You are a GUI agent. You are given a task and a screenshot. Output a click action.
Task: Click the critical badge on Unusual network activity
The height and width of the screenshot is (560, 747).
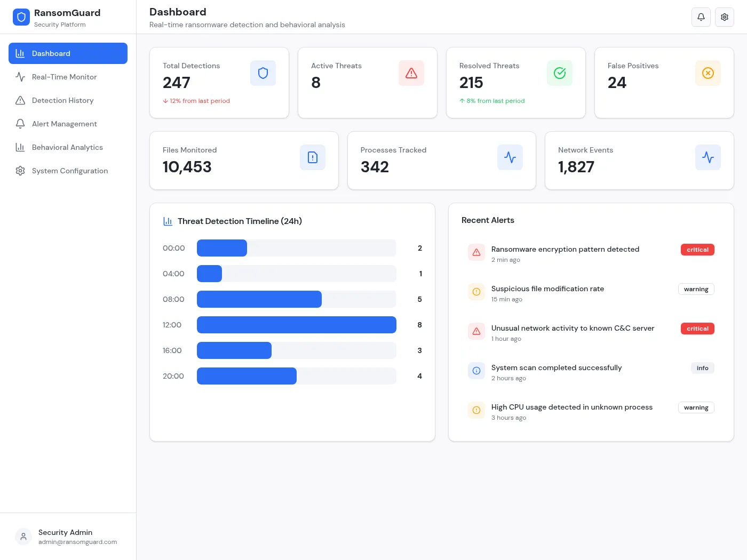point(697,329)
